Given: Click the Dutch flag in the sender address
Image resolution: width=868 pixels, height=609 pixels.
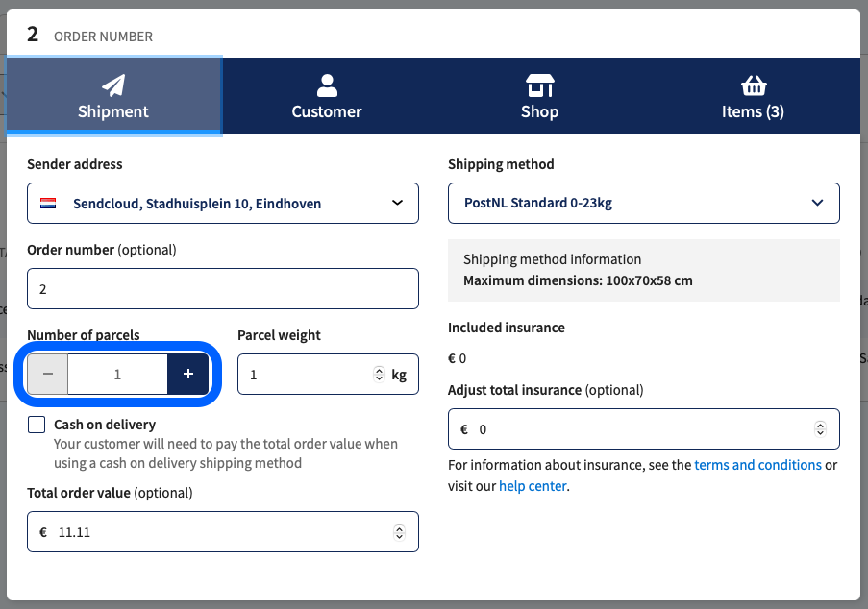Looking at the screenshot, I should pos(49,203).
